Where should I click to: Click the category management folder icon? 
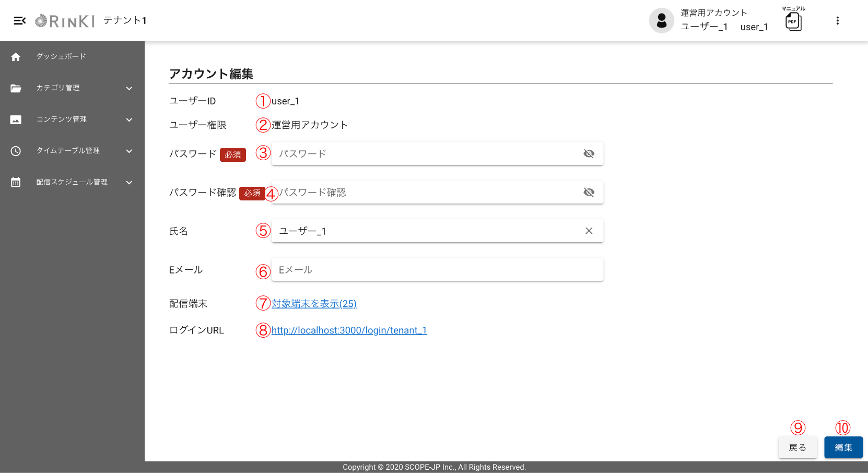[x=16, y=88]
